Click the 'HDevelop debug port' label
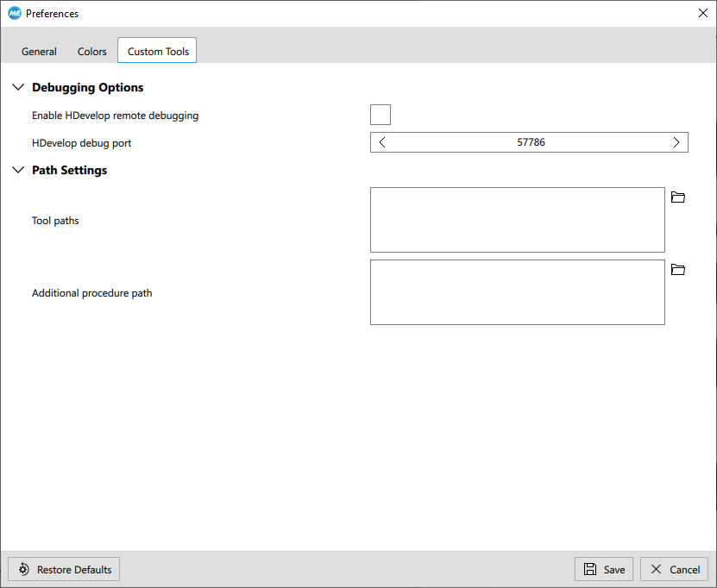717x588 pixels. [81, 143]
